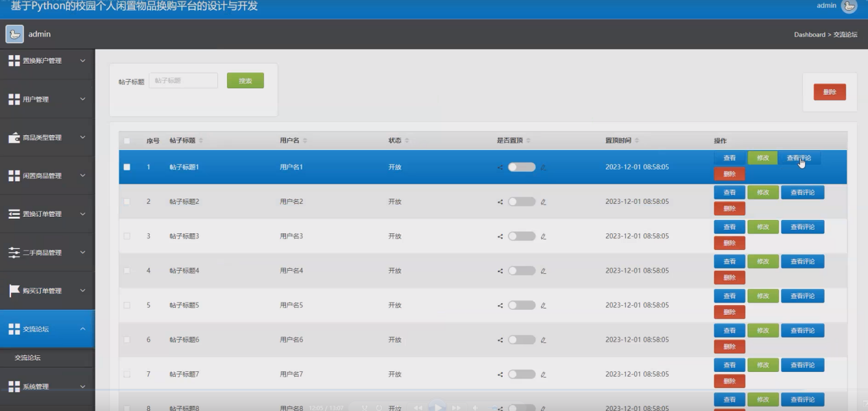Click the pencil edit icon in row 帖子标题2
The height and width of the screenshot is (411, 868).
pyautogui.click(x=543, y=201)
